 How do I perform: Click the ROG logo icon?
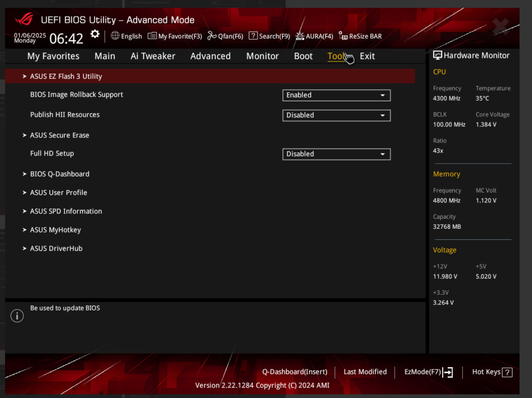24,19
